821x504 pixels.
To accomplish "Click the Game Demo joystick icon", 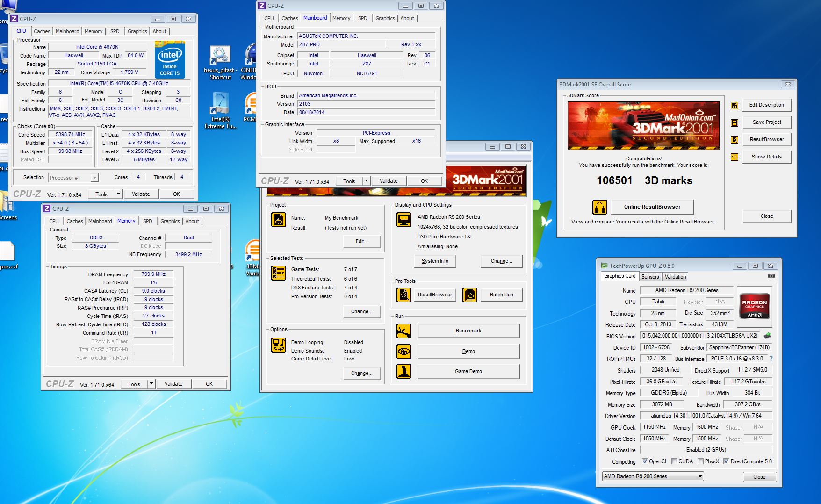I will click(x=404, y=371).
